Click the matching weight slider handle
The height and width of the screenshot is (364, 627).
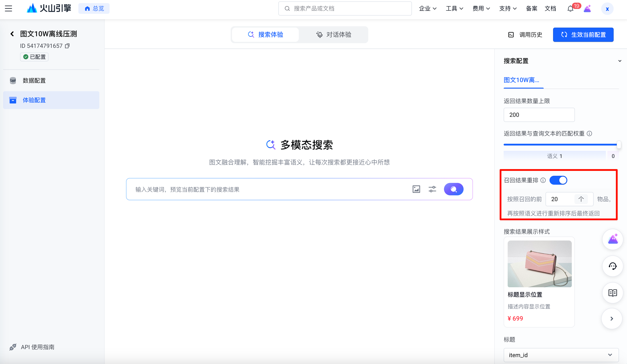(619, 144)
